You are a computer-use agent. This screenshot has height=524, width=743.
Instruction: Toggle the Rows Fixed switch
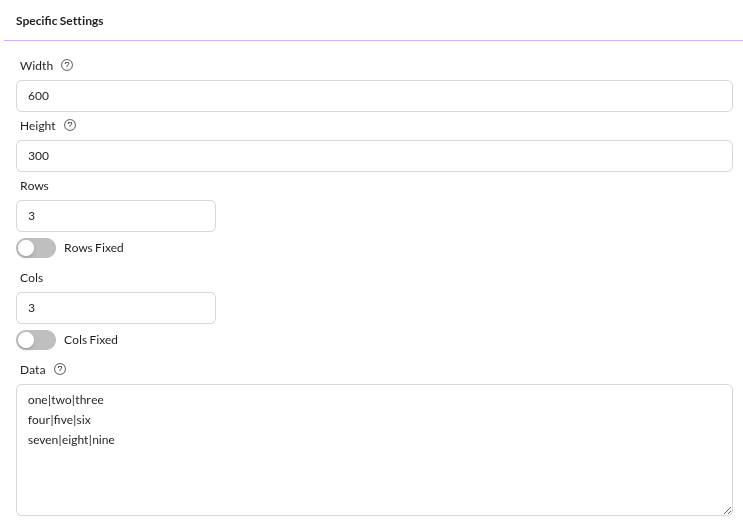coord(36,248)
